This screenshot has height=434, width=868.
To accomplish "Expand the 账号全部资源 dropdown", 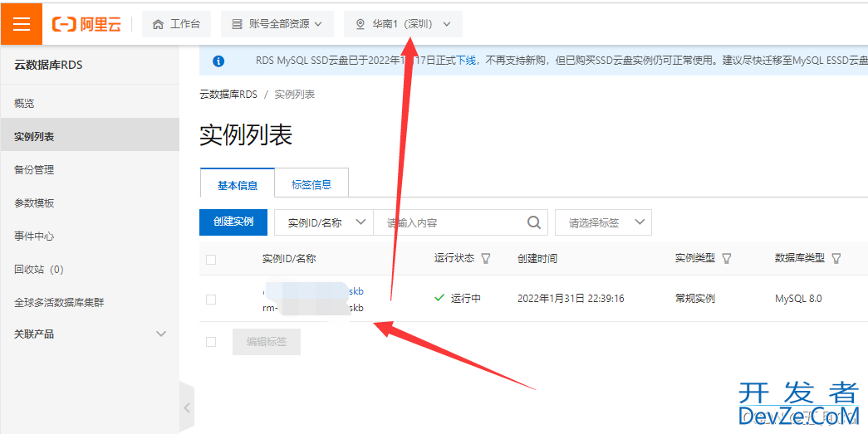I will [x=277, y=24].
